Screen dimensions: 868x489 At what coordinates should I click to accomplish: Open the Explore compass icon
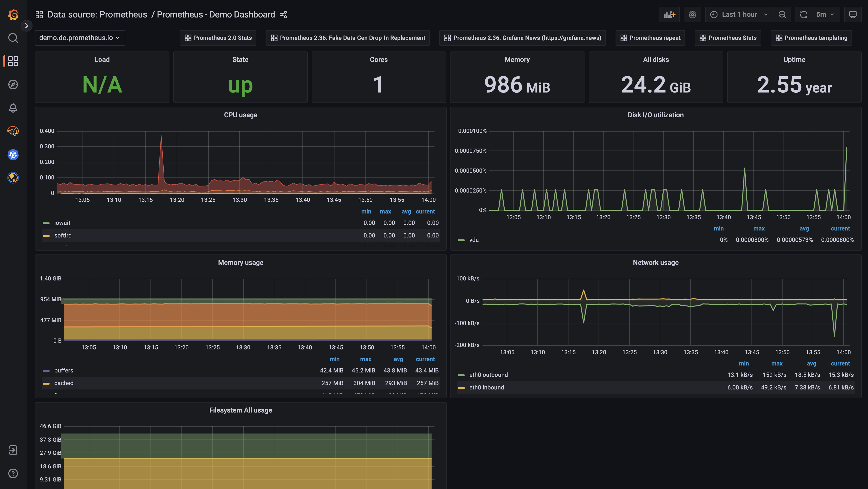click(x=13, y=84)
